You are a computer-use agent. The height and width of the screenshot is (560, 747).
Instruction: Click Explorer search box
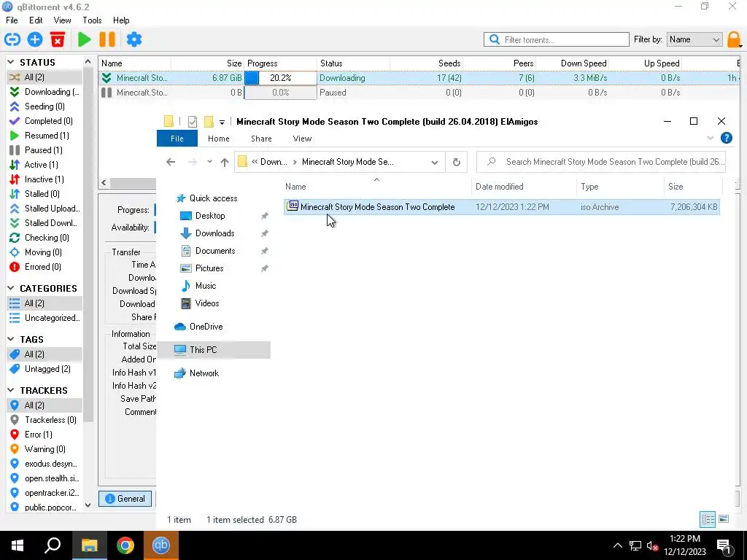[601, 162]
